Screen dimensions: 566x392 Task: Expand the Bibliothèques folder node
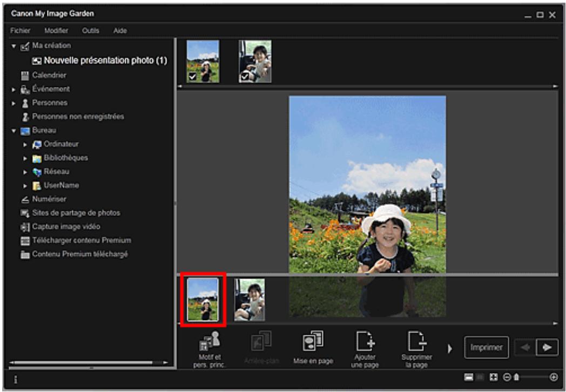click(x=25, y=158)
